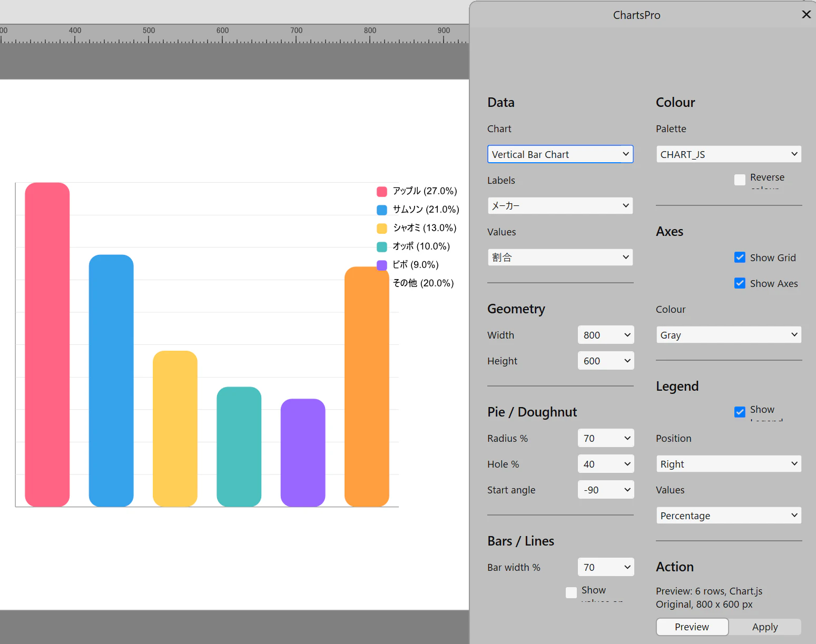Open the Palette dropdown showing CHART_JS

729,154
